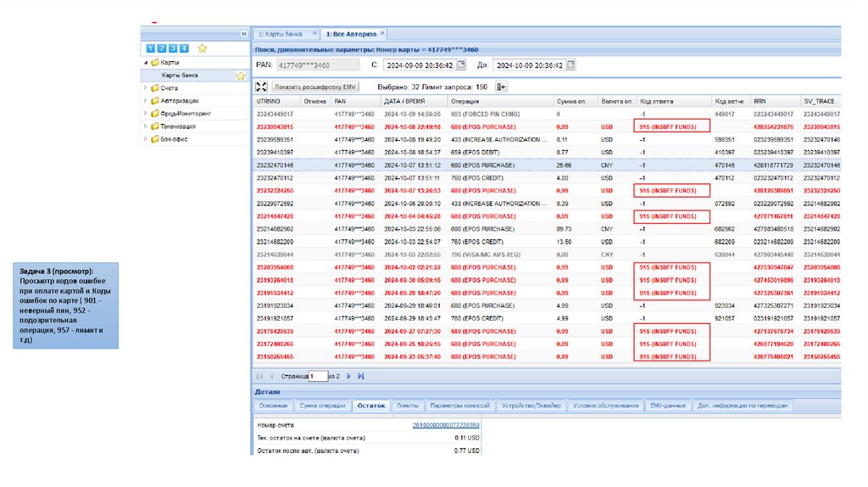The height and width of the screenshot is (487, 868).
Task: Select numbered workspace button 2
Action: [161, 48]
